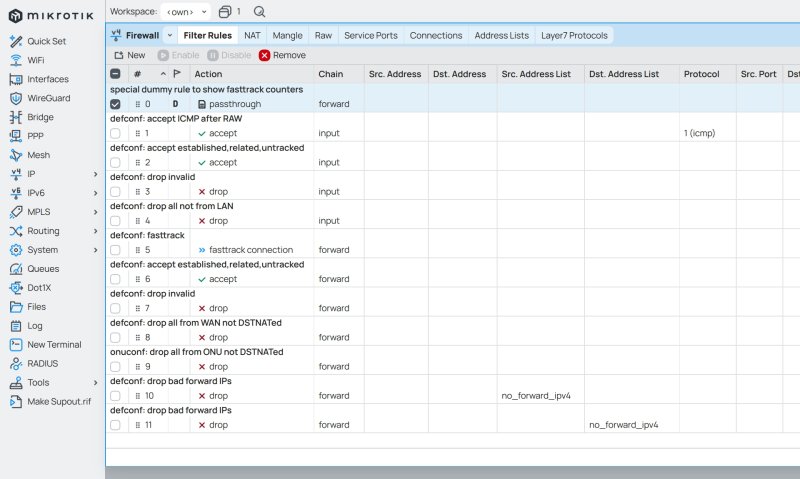
Task: Check the box for rule 5 fasttrack
Action: pyautogui.click(x=115, y=250)
